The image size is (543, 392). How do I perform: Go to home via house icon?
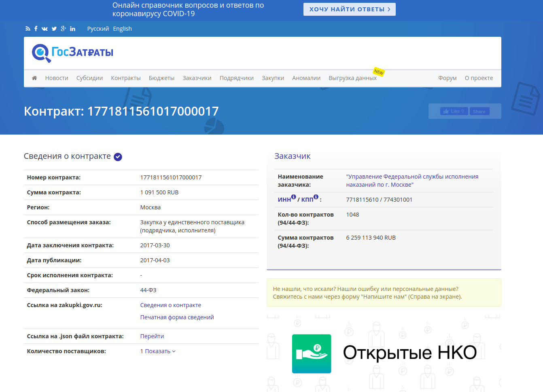[x=34, y=78]
